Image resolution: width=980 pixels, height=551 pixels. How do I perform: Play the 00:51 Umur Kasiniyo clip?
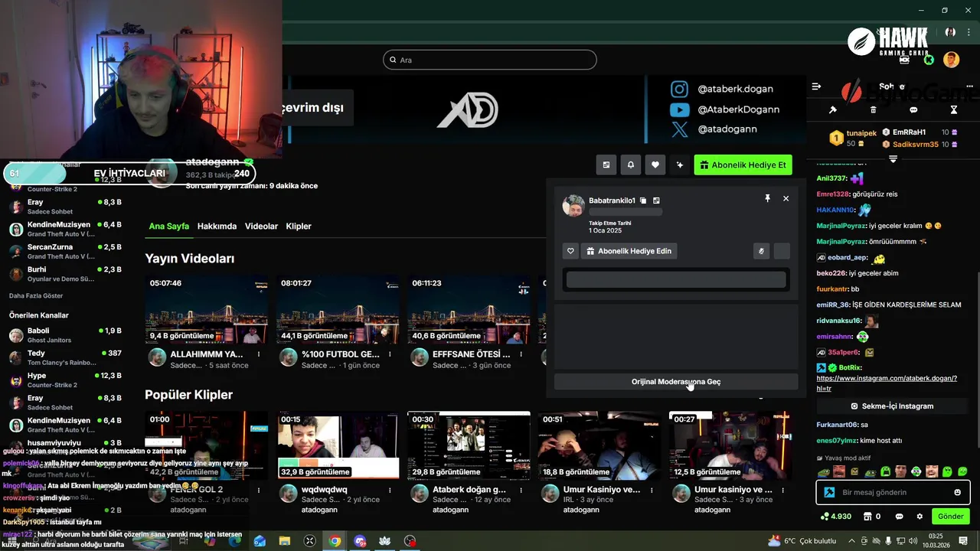tap(599, 445)
